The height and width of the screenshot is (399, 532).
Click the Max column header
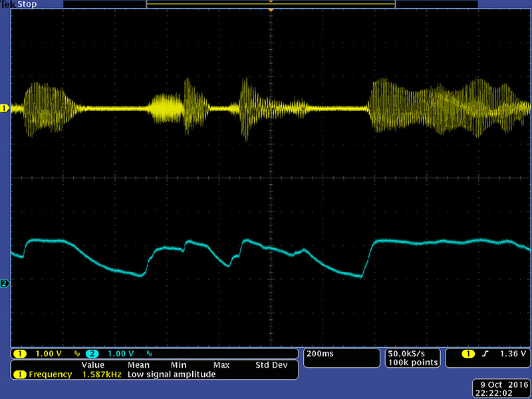coord(221,365)
